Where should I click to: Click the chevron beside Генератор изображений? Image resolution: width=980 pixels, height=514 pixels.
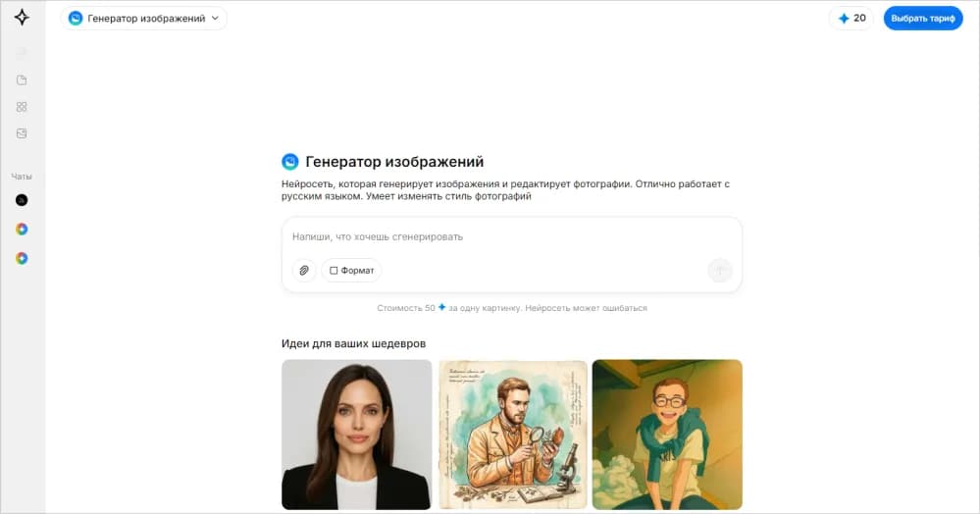point(215,18)
